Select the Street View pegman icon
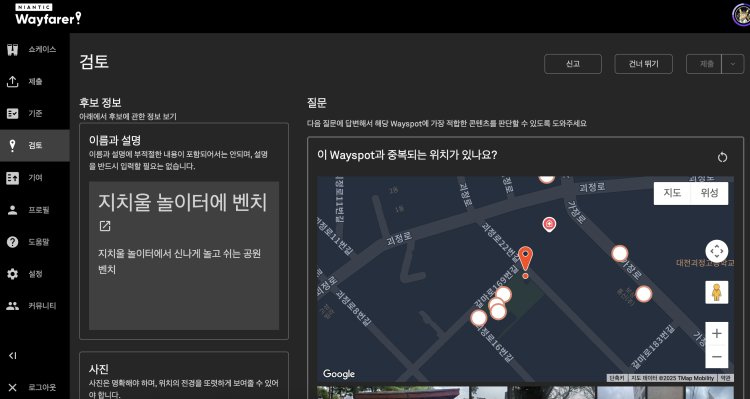 click(x=717, y=292)
